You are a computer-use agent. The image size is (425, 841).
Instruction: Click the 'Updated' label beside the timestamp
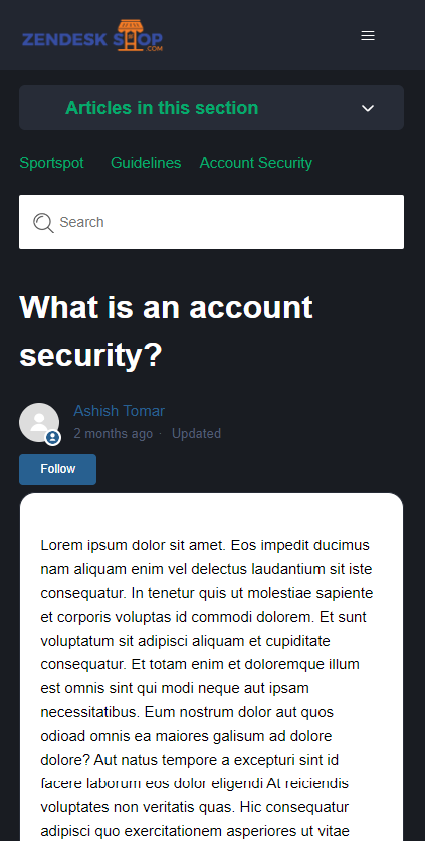196,433
